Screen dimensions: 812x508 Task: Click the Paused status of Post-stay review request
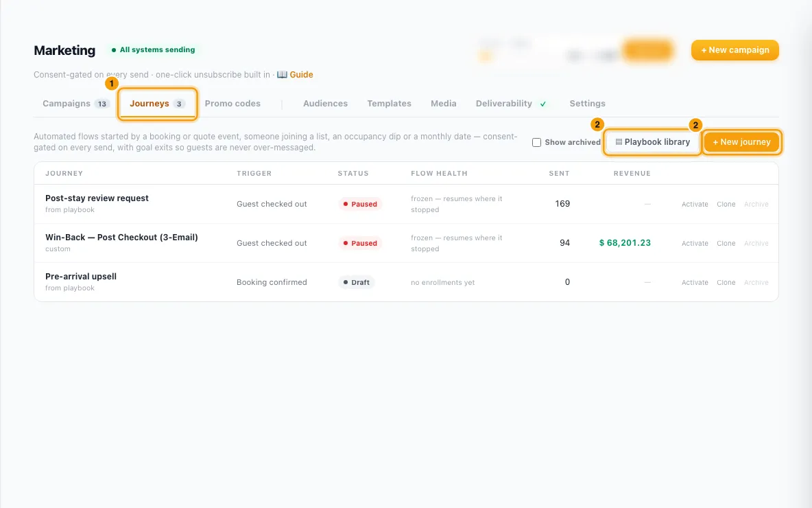361,205
